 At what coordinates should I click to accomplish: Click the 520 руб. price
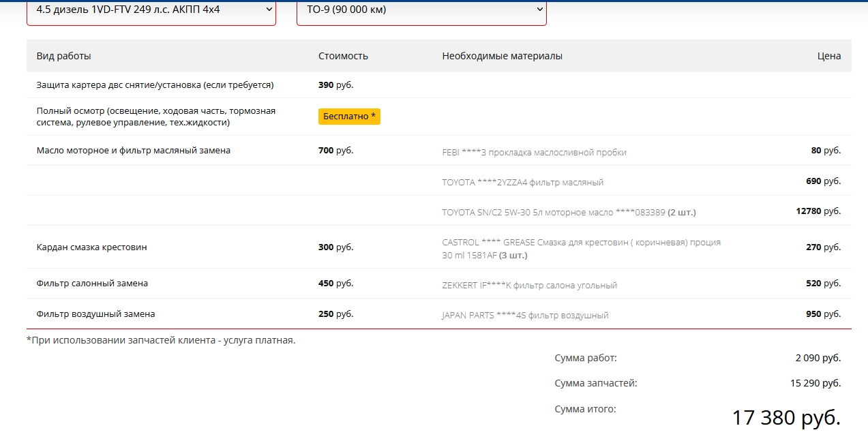point(824,284)
